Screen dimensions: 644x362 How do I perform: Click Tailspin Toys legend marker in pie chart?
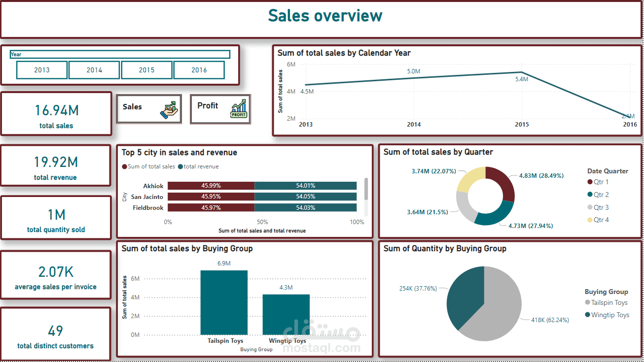click(587, 303)
